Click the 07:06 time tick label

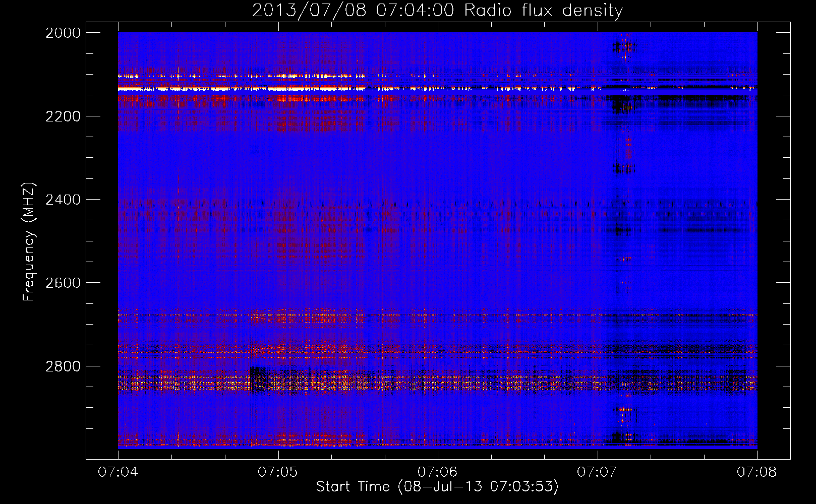click(x=438, y=472)
